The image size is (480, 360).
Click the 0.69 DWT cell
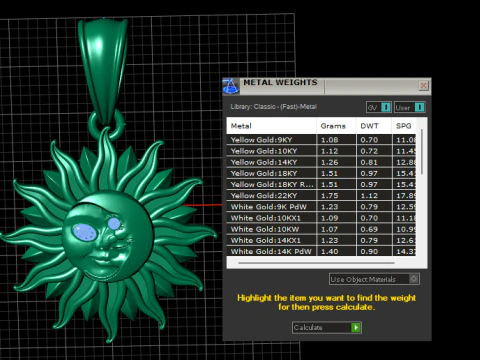click(374, 229)
